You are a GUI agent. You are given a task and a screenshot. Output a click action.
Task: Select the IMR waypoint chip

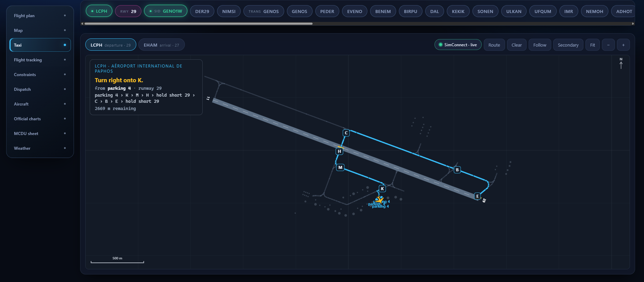point(569,11)
